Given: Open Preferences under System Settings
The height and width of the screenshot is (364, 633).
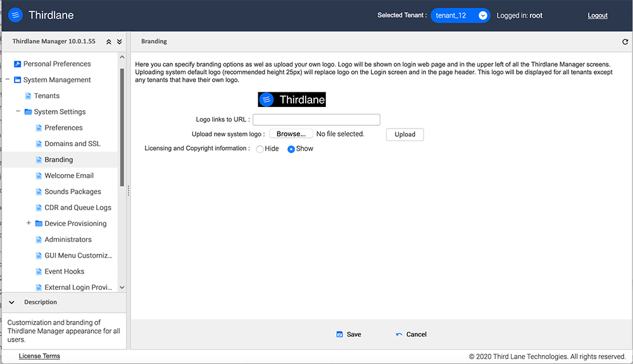Looking at the screenshot, I should coord(63,128).
